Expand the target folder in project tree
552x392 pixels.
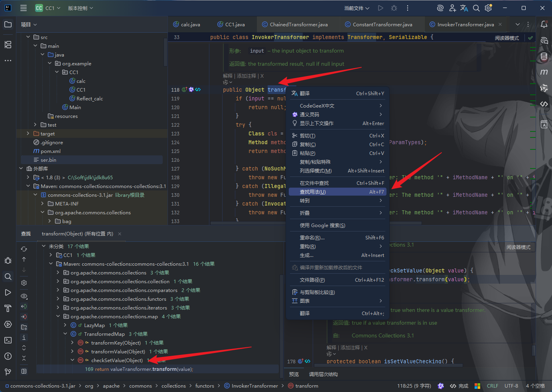point(28,133)
